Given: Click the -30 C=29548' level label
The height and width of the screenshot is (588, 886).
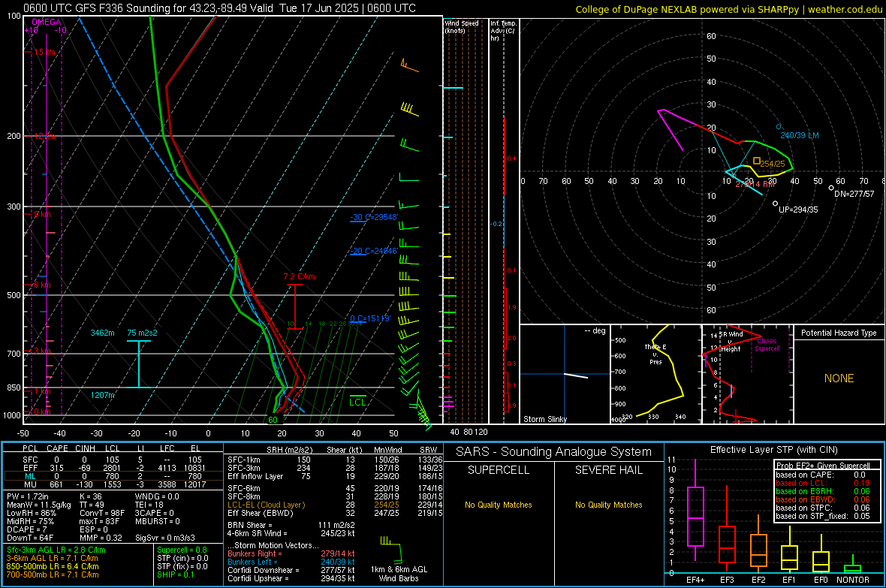Looking at the screenshot, I should [x=374, y=217].
